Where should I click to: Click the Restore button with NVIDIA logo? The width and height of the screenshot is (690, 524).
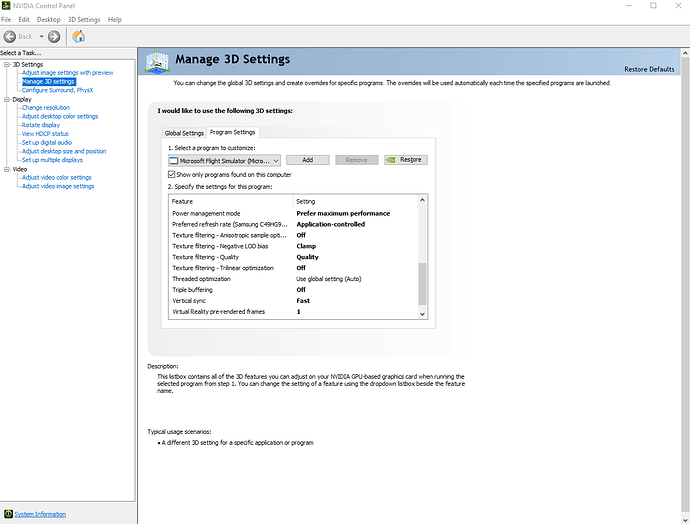[405, 160]
